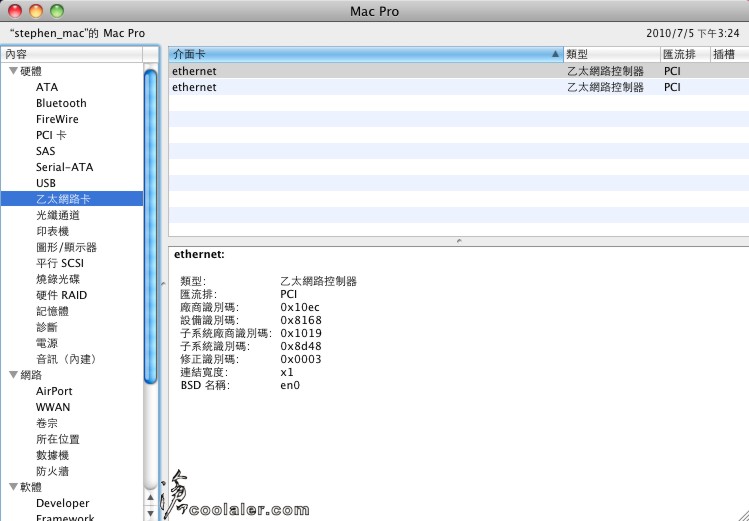Select Bluetooth in the hardware list
The height and width of the screenshot is (521, 749).
tap(61, 103)
